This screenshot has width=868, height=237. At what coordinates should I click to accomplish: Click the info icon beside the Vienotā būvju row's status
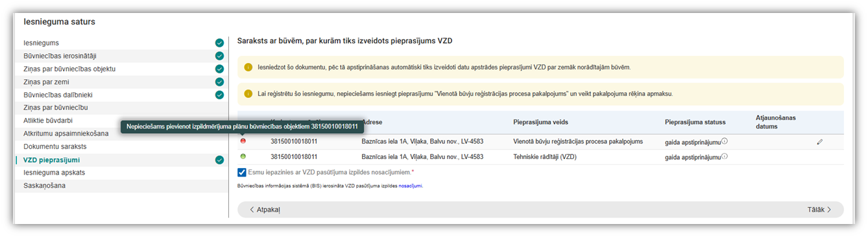click(x=724, y=141)
